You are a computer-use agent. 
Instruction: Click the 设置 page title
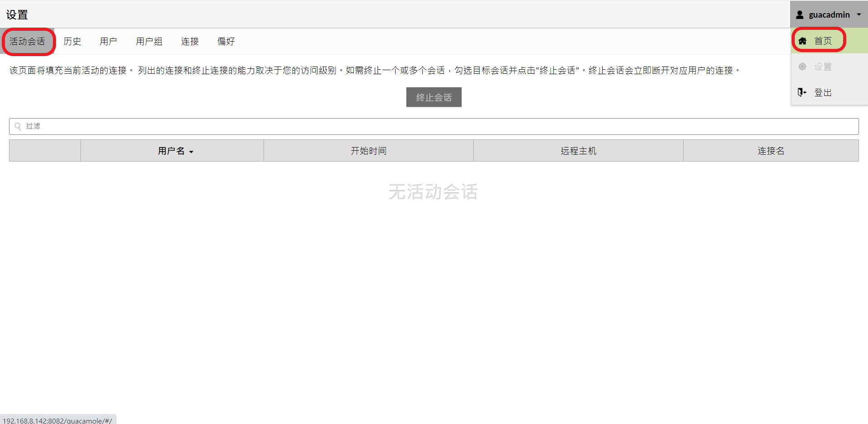(17, 15)
